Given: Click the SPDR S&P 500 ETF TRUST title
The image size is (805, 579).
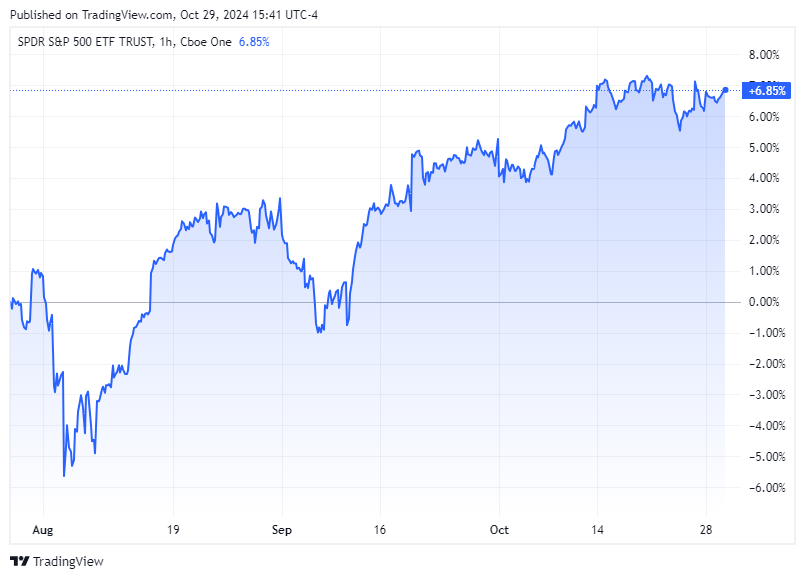Looking at the screenshot, I should 86,42.
